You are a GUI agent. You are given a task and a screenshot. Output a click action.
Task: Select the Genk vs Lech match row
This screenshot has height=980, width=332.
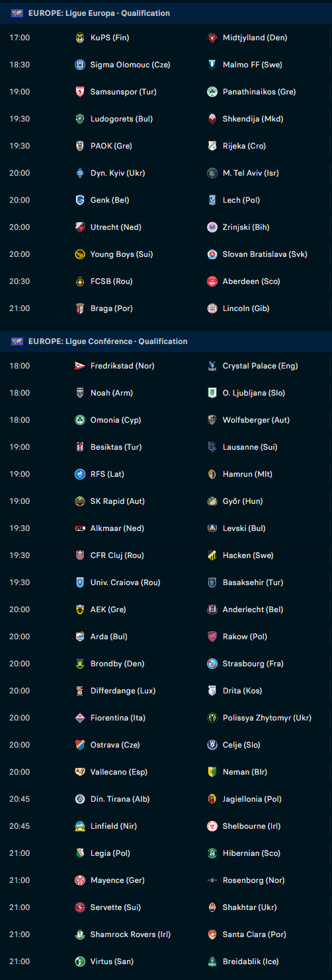point(166,200)
